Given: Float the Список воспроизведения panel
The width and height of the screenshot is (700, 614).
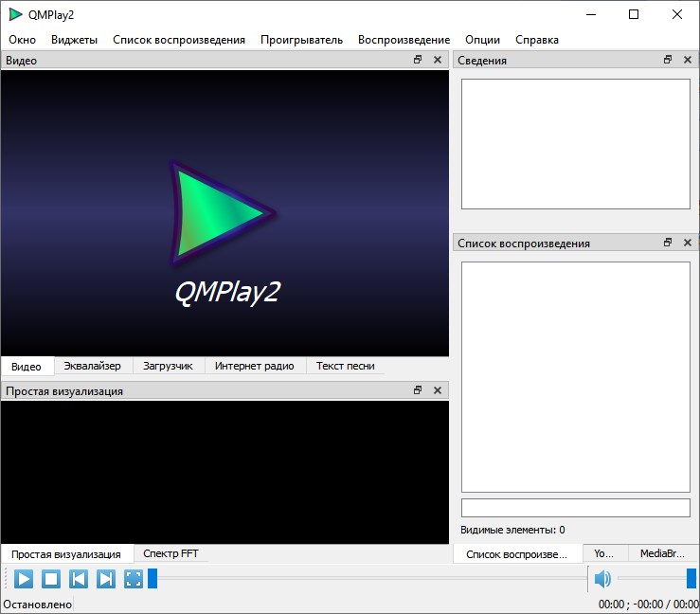Looking at the screenshot, I should pos(668,243).
